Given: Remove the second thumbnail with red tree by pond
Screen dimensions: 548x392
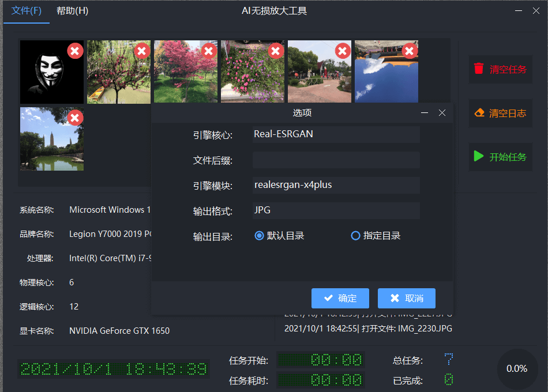Looking at the screenshot, I should [x=142, y=51].
